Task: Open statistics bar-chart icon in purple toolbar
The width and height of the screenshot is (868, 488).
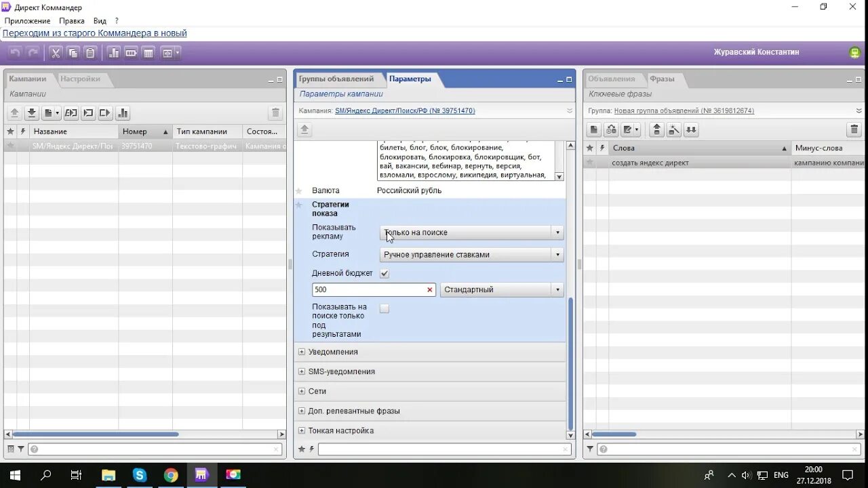Action: coord(114,53)
